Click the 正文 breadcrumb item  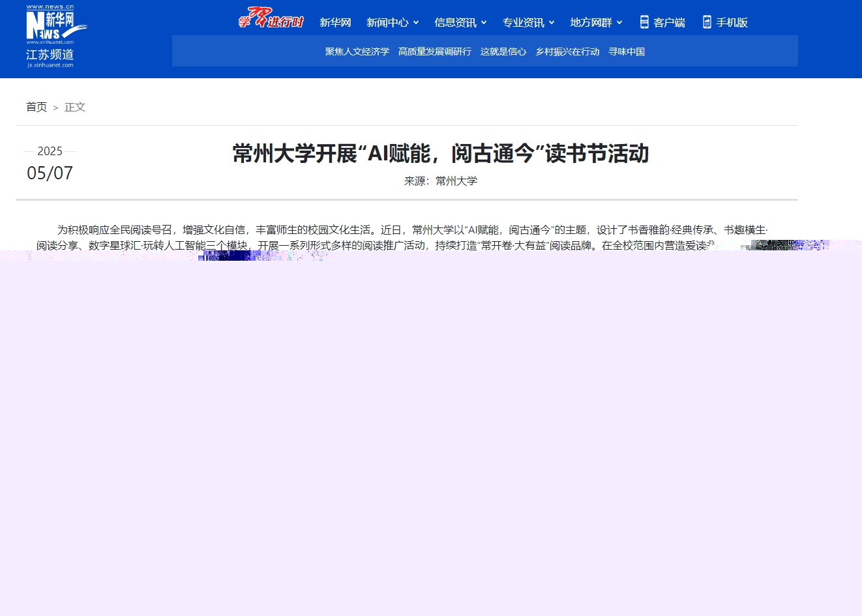click(x=75, y=107)
